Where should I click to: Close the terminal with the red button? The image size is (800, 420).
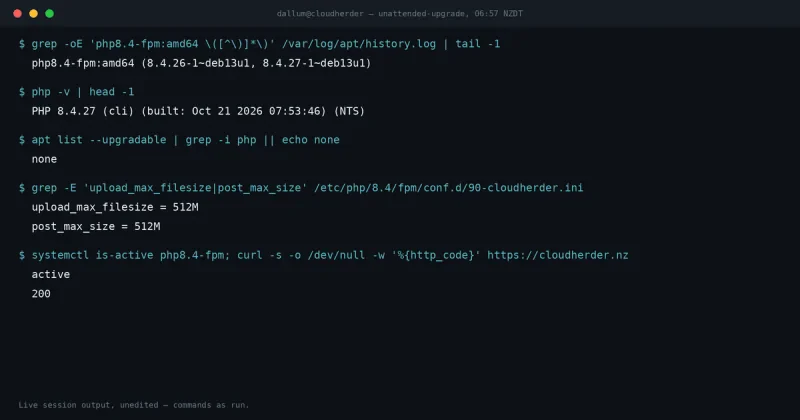pyautogui.click(x=17, y=14)
